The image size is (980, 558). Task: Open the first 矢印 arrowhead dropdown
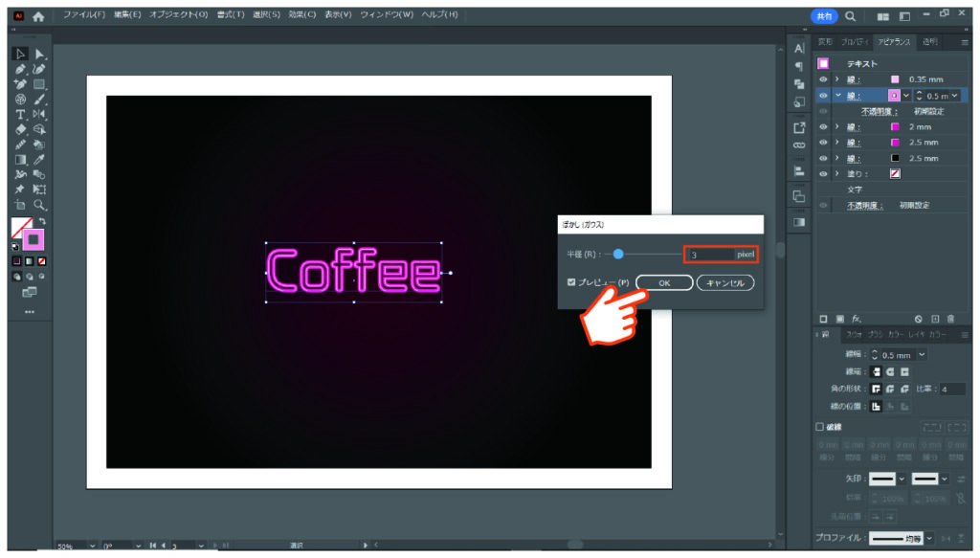click(902, 480)
